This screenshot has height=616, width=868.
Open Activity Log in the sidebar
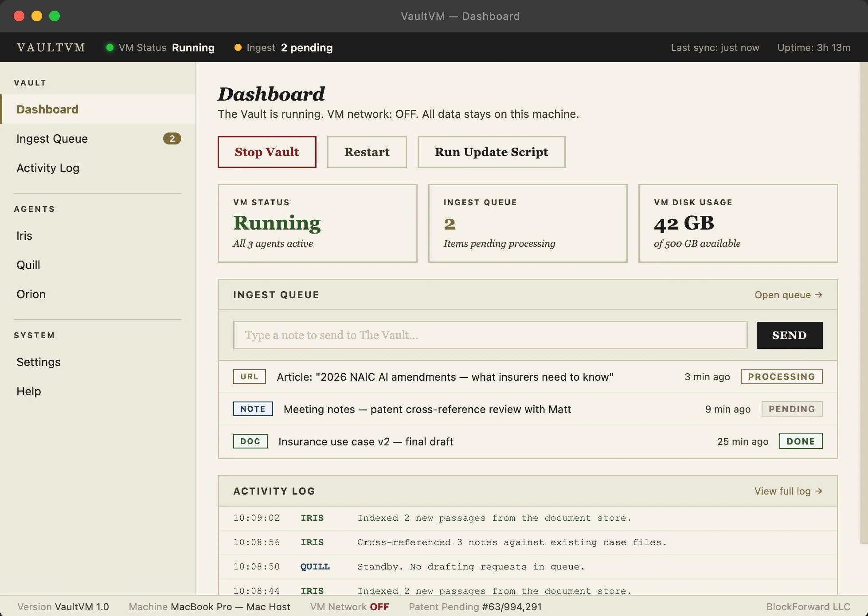[98, 168]
